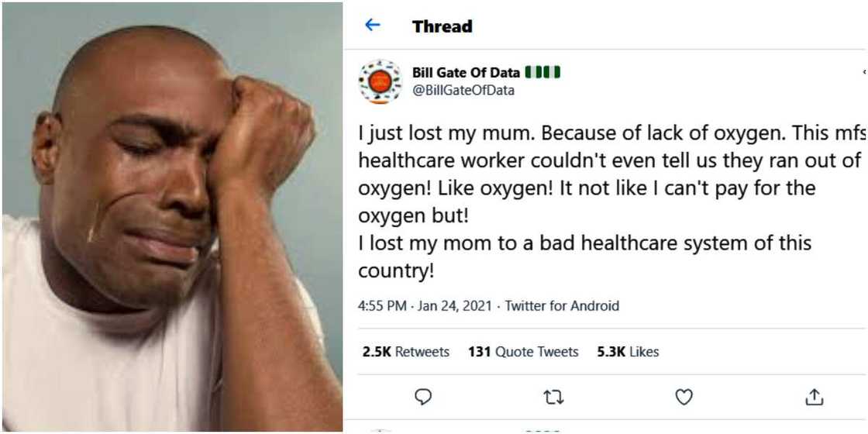
Task: Click the Jan 24, 2021 date
Action: click(x=454, y=306)
